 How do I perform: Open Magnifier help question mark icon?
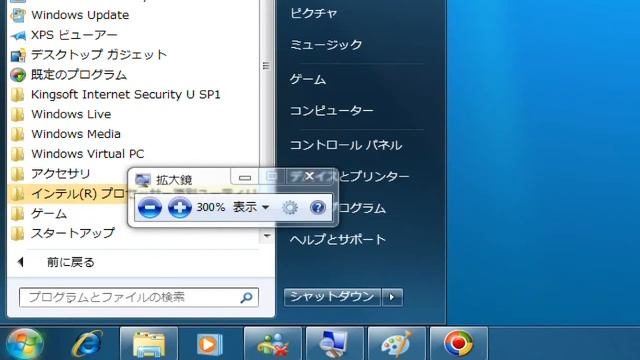(318, 208)
